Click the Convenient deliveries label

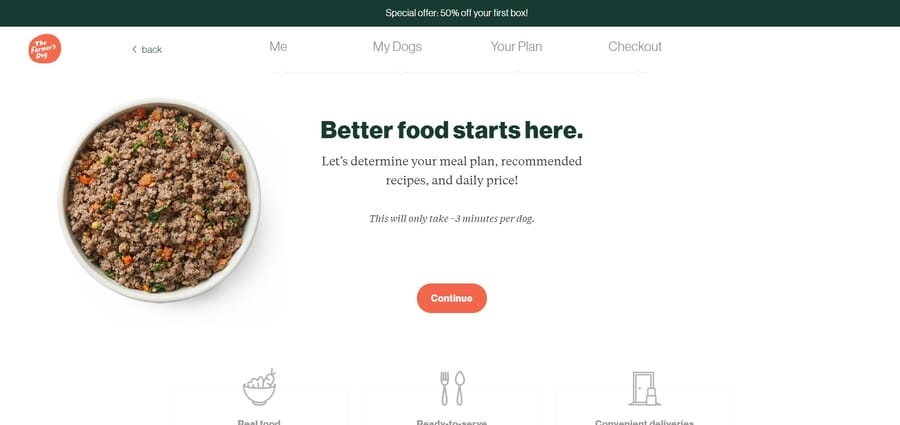[x=645, y=422]
